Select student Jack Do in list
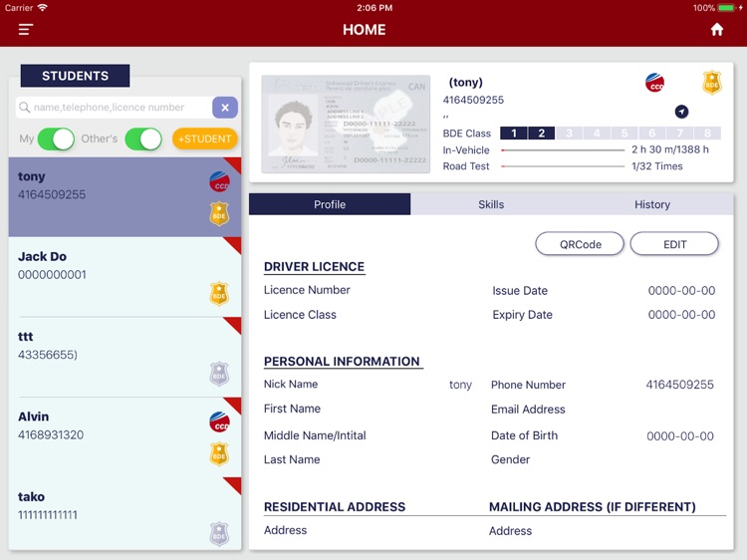Screen dimensions: 747x560 [124, 277]
